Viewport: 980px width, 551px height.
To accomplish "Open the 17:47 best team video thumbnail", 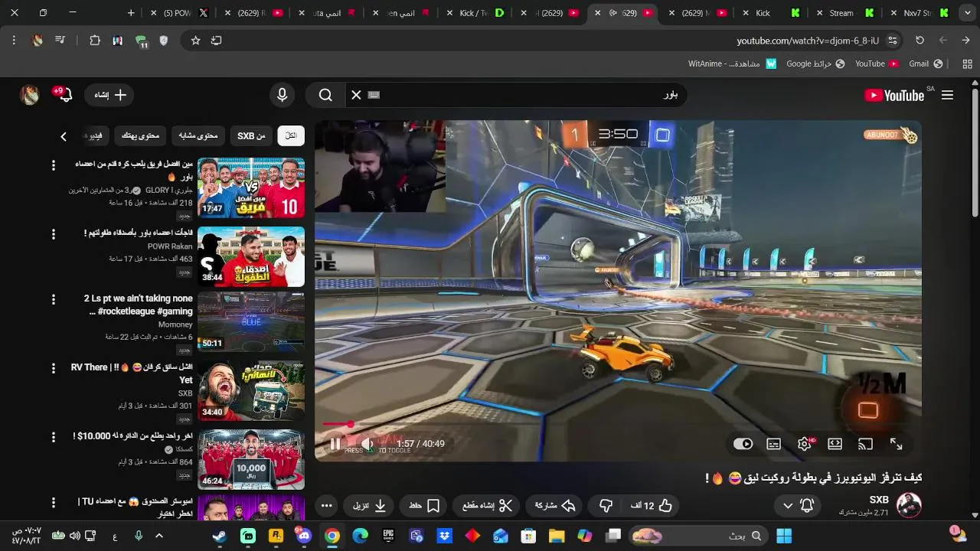I will 251,187.
